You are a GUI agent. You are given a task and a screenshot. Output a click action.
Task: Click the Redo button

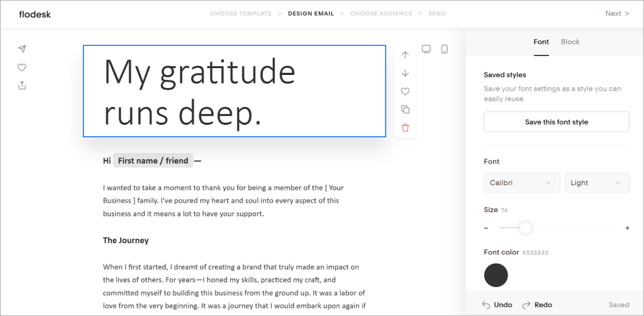pos(537,305)
